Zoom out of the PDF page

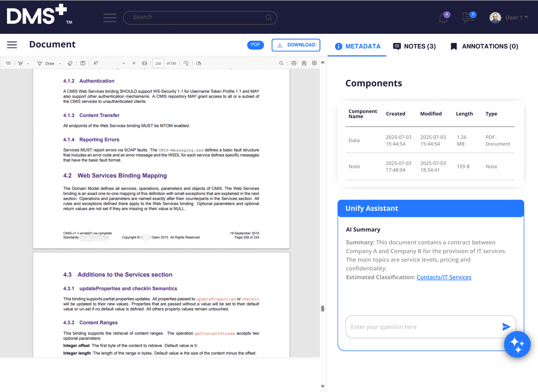coord(124,63)
